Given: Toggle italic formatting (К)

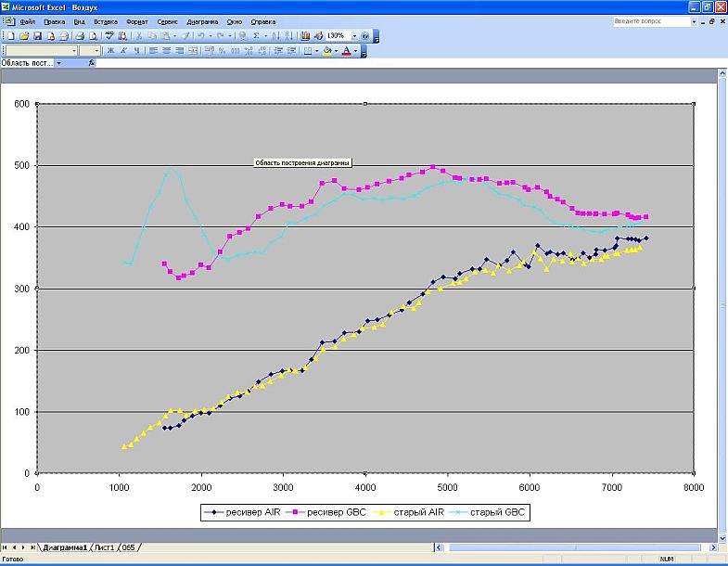Looking at the screenshot, I should point(124,51).
